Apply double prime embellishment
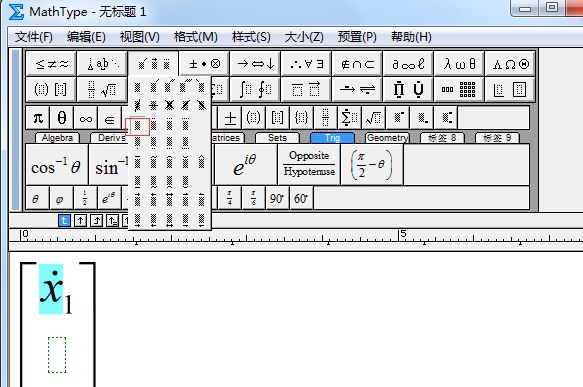The image size is (583, 387). click(x=170, y=87)
